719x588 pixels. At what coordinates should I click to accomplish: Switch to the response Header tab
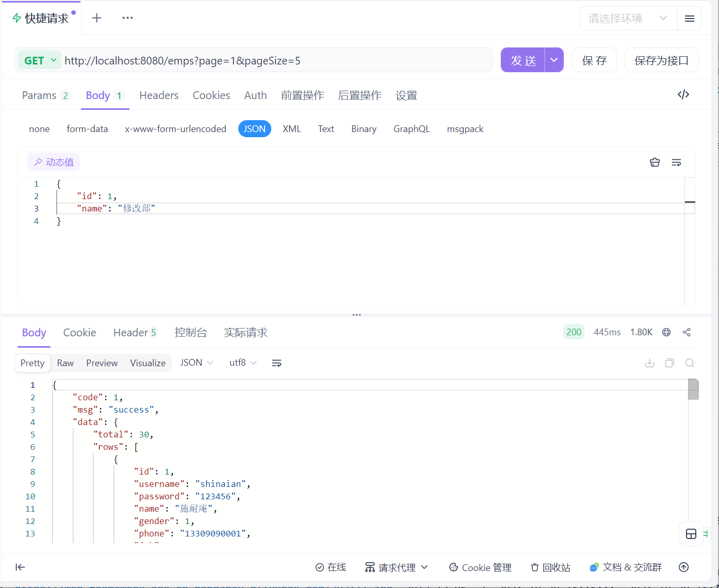135,333
